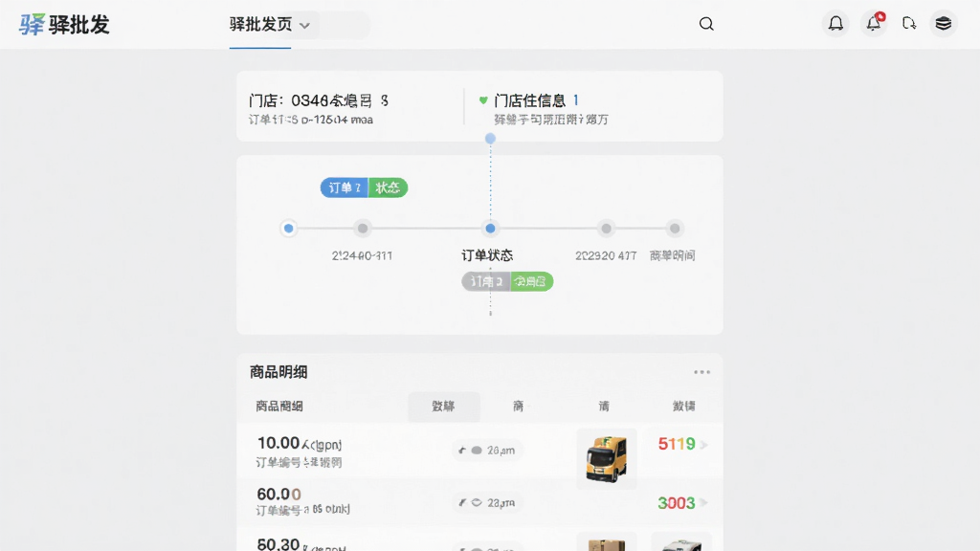This screenshot has height=551, width=980.
Task: Select the timeline dot above 202920 477
Action: tap(606, 228)
